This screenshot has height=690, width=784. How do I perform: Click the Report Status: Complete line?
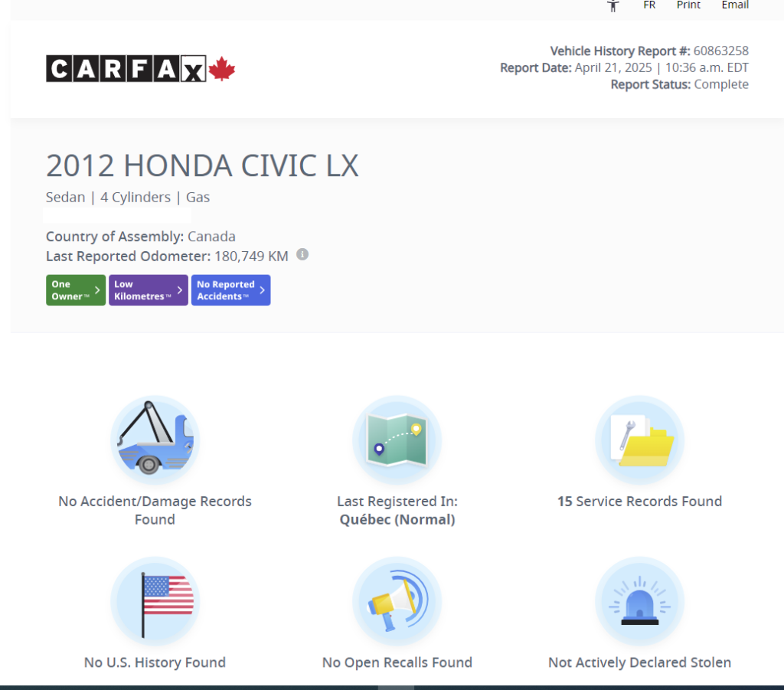(x=680, y=84)
